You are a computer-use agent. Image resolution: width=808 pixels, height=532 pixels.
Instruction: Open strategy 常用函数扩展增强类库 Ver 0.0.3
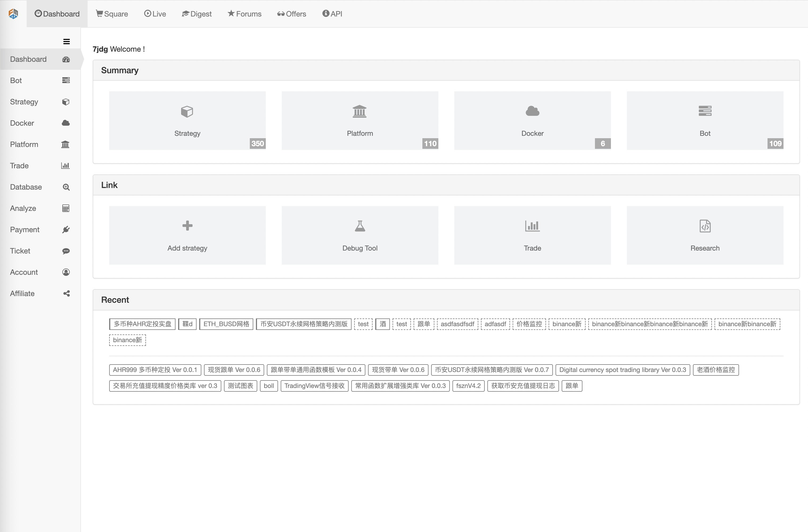tap(401, 386)
